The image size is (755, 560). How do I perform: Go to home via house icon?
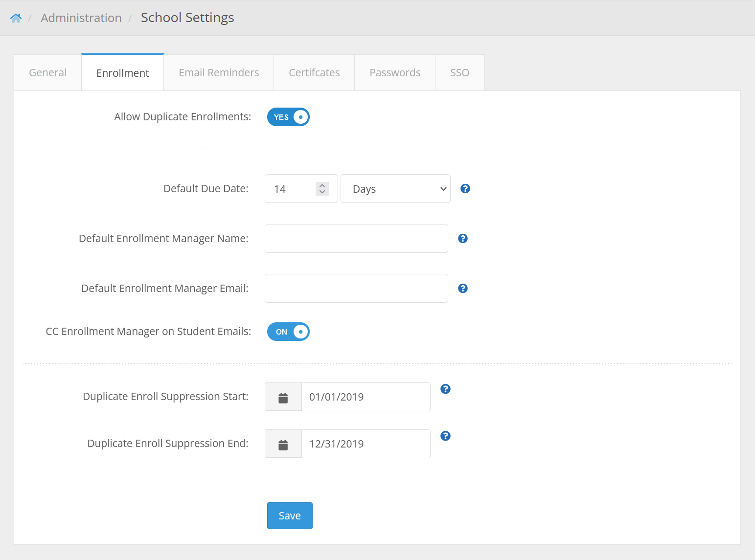pos(16,18)
